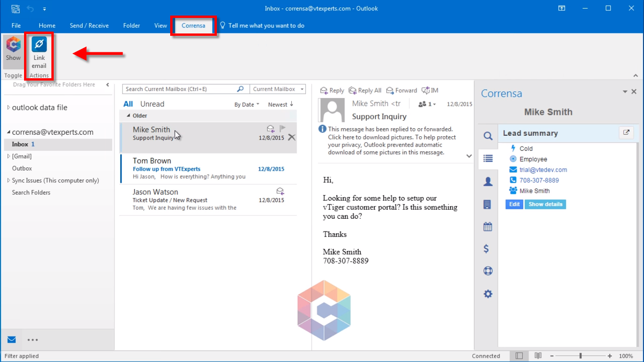Select Corrensa summary list icon

pyautogui.click(x=488, y=159)
